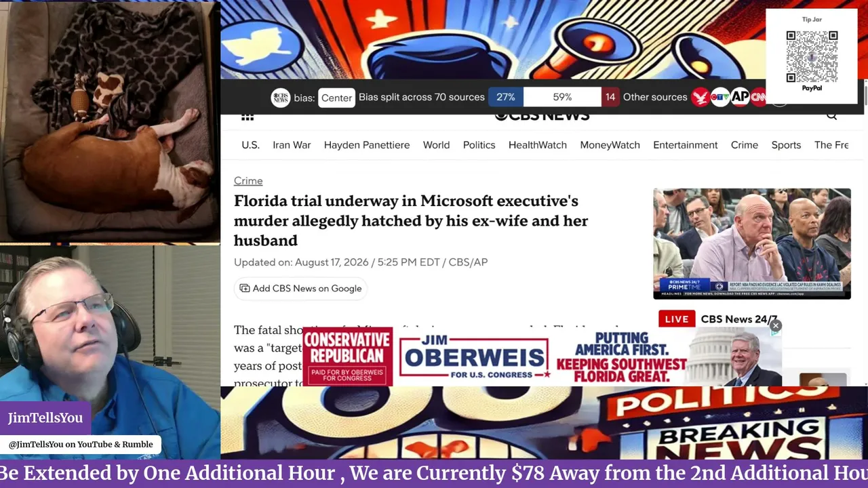868x488 pixels.
Task: Select the AP source icon
Action: point(740,98)
